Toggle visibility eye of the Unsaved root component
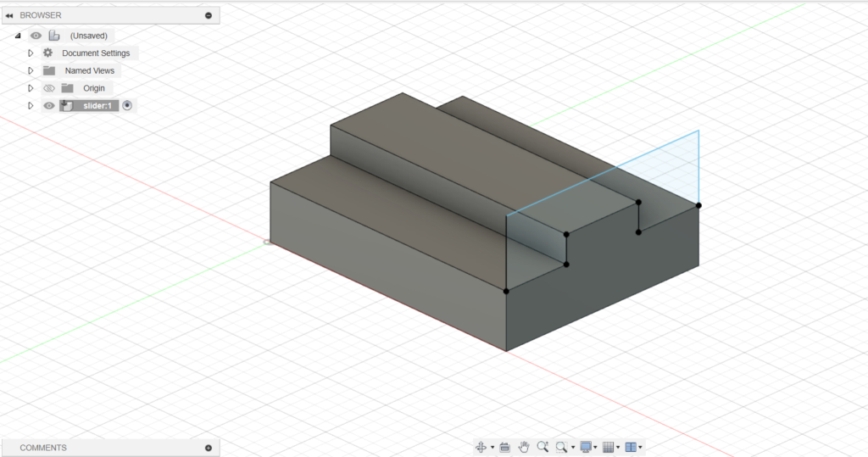Viewport: 868px width, 457px height. 36,36
